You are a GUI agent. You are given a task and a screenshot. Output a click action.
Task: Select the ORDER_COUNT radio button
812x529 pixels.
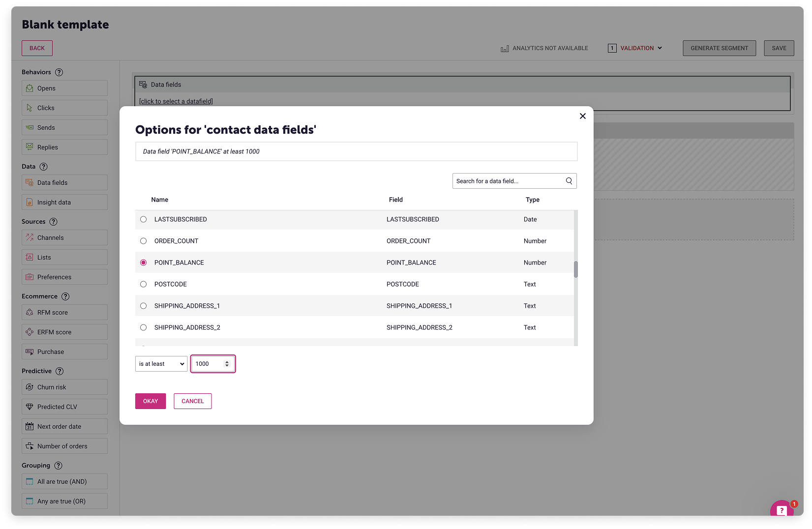(143, 241)
